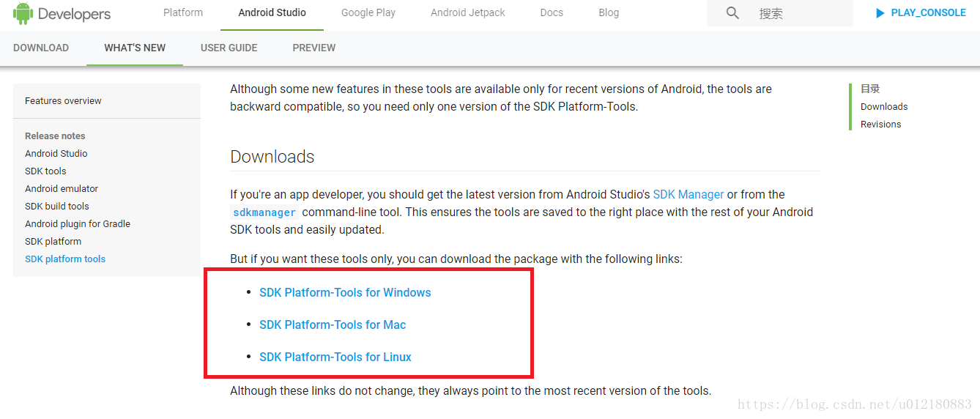Open SDK build tools release notes
The height and width of the screenshot is (419, 980).
click(x=57, y=206)
